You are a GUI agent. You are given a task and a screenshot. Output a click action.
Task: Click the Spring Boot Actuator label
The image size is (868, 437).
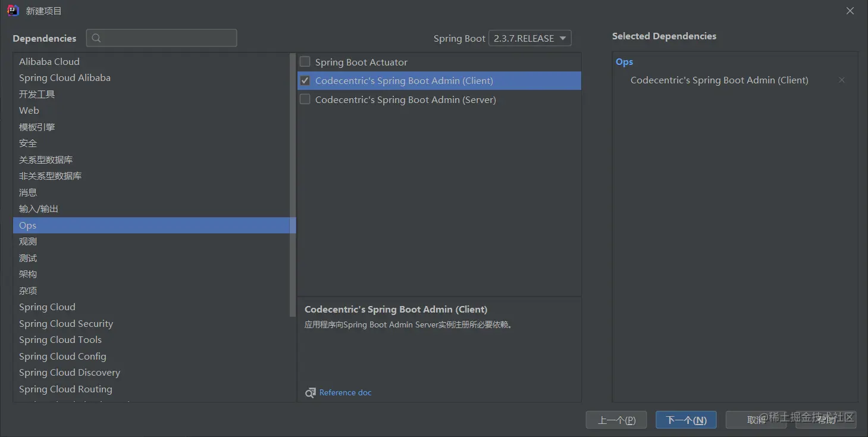point(361,62)
